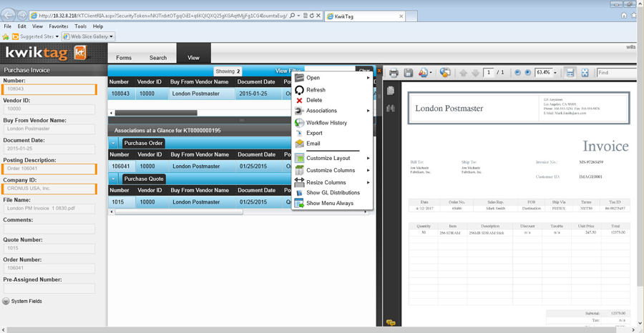Screen dimensions: 644x333
Task: Click the Customize Columns icon
Action: tap(299, 170)
